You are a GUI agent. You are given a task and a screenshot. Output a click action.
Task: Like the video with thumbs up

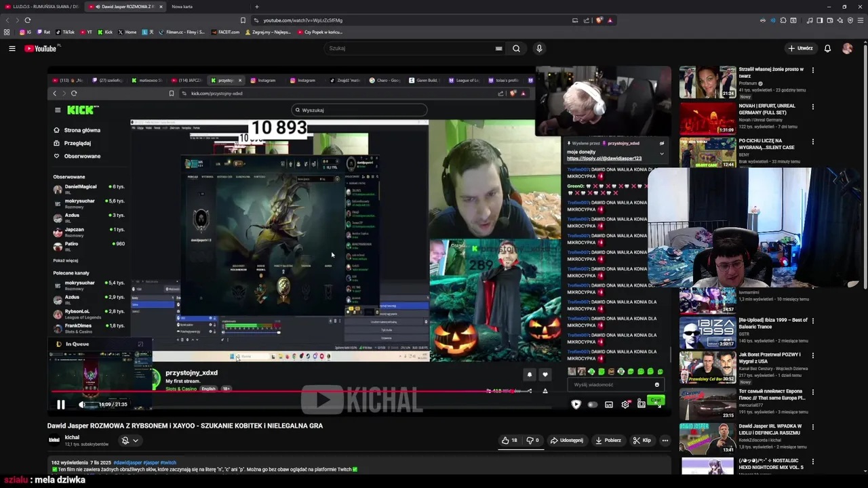[x=509, y=441]
